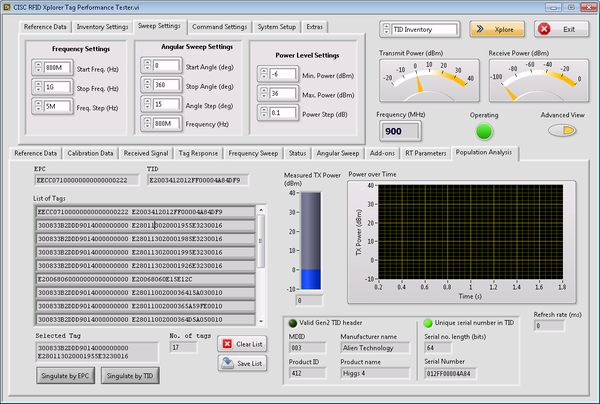Image resolution: width=600 pixels, height=404 pixels.
Task: Click the green Operating indicator light
Action: click(484, 131)
